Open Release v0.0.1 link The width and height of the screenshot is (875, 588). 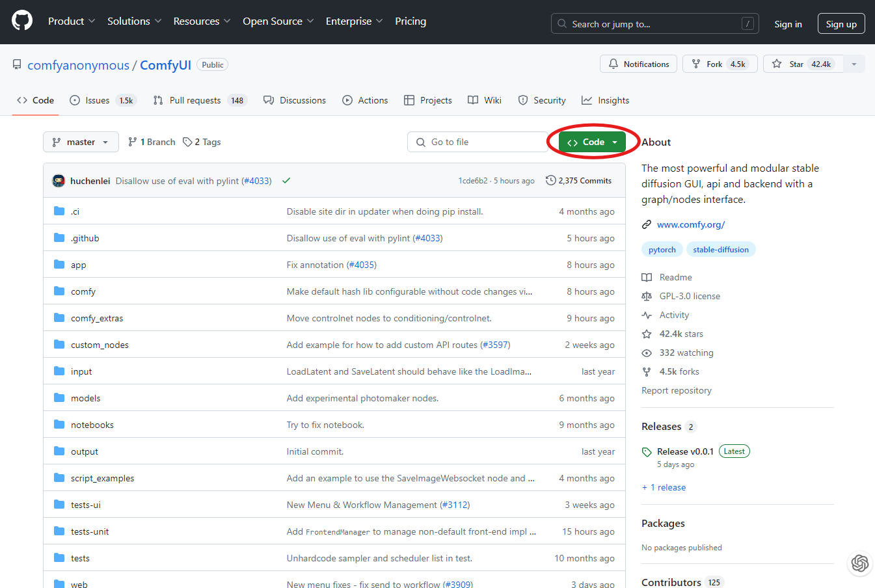[x=685, y=451]
